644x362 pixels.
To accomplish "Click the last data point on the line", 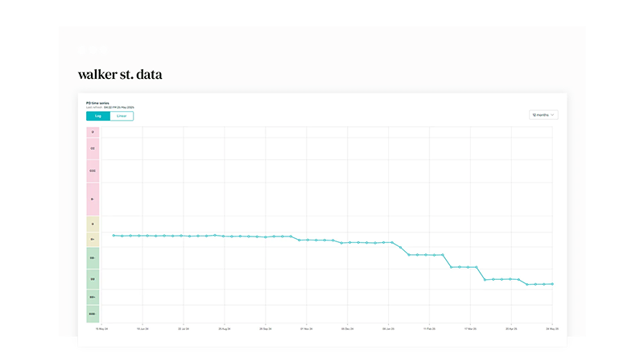I will pos(552,284).
